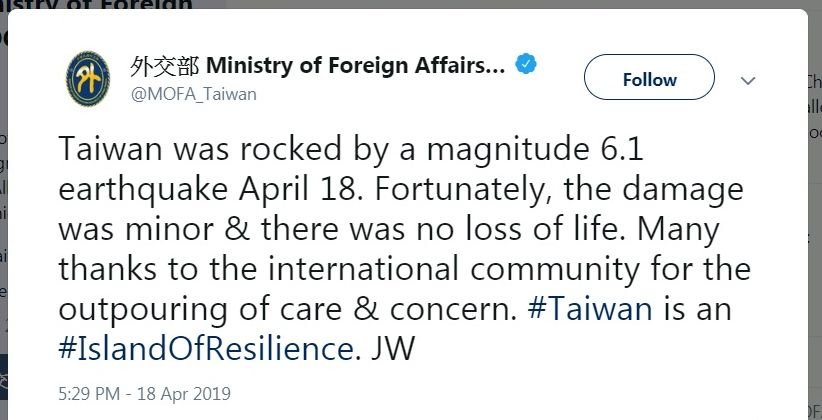
Task: Open the 5:29 PM tweet timestamp
Action: point(89,393)
